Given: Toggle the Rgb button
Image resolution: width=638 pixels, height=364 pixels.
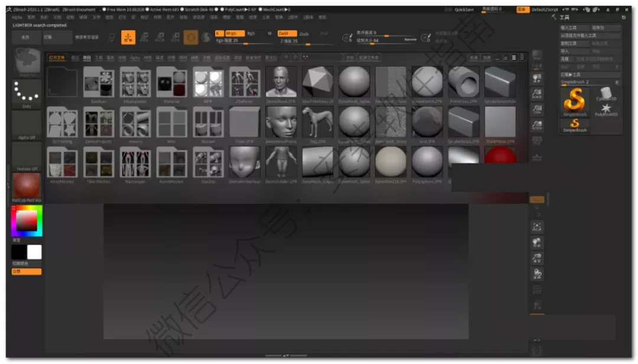Looking at the screenshot, I should (x=251, y=33).
